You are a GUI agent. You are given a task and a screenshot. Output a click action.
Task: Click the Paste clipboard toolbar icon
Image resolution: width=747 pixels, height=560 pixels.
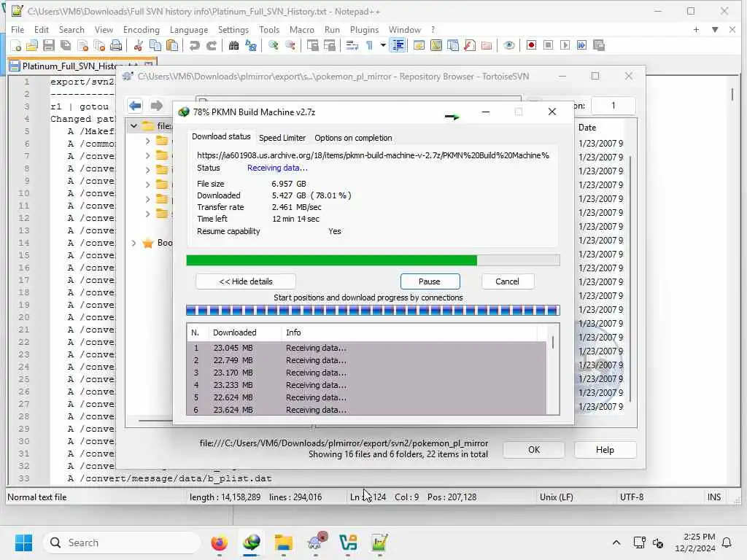[x=172, y=46]
